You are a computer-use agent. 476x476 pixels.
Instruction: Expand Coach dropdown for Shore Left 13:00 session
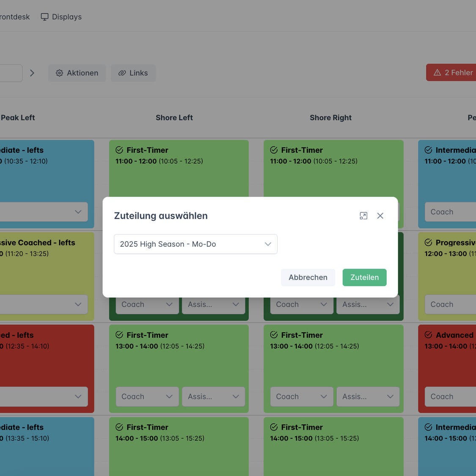(147, 397)
